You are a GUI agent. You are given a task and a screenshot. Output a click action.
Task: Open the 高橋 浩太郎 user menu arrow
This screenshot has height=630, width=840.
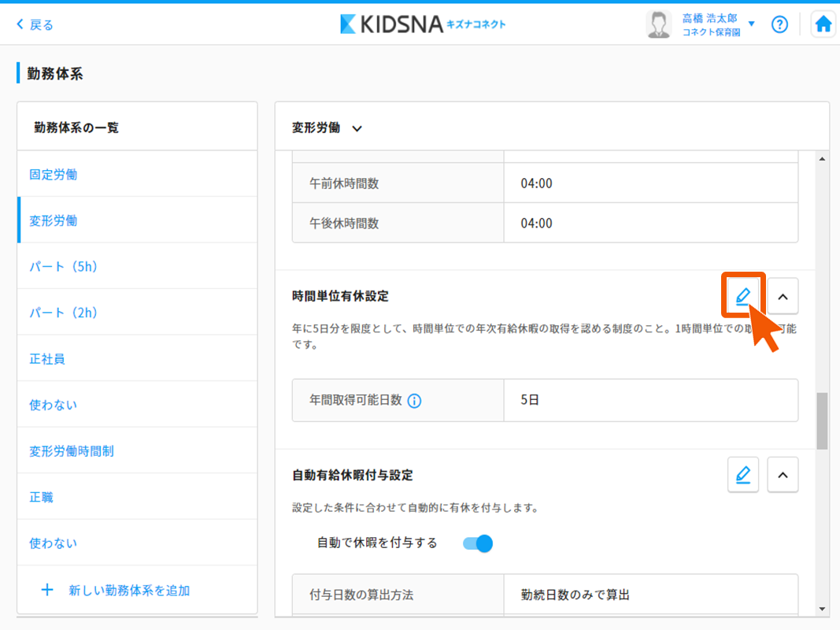[x=751, y=24]
